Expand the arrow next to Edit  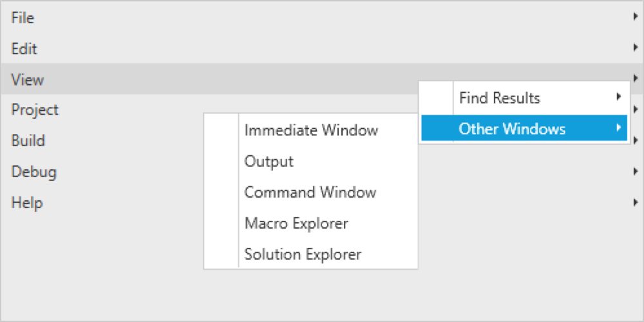click(636, 49)
